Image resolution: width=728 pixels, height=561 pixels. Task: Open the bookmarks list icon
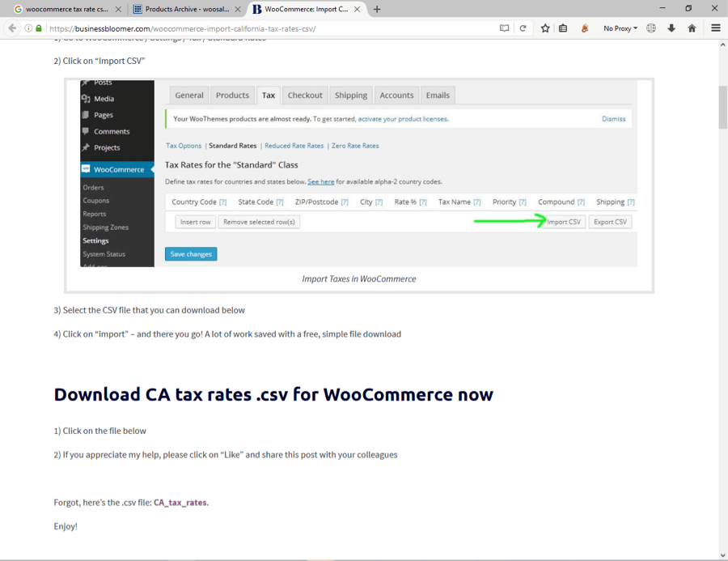pos(563,28)
